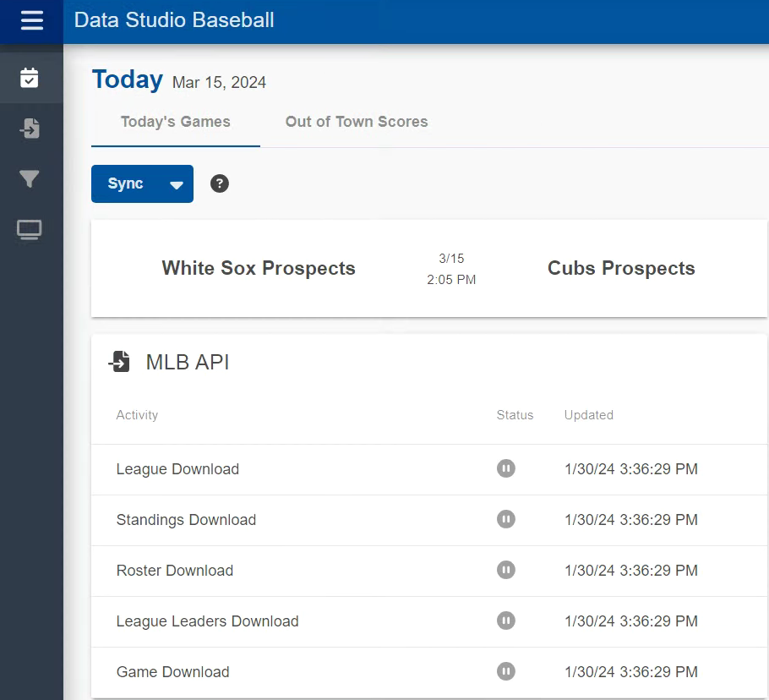
Task: Expand the Sync dropdown arrow
Action: point(177,185)
